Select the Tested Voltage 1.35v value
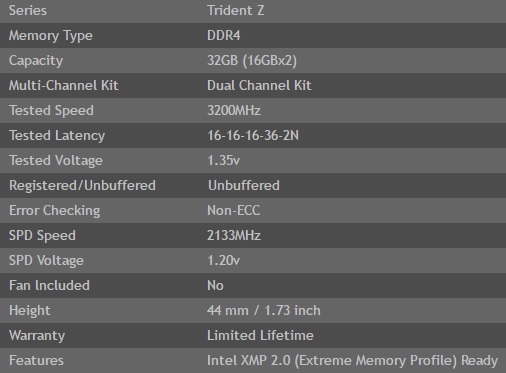 tap(223, 161)
